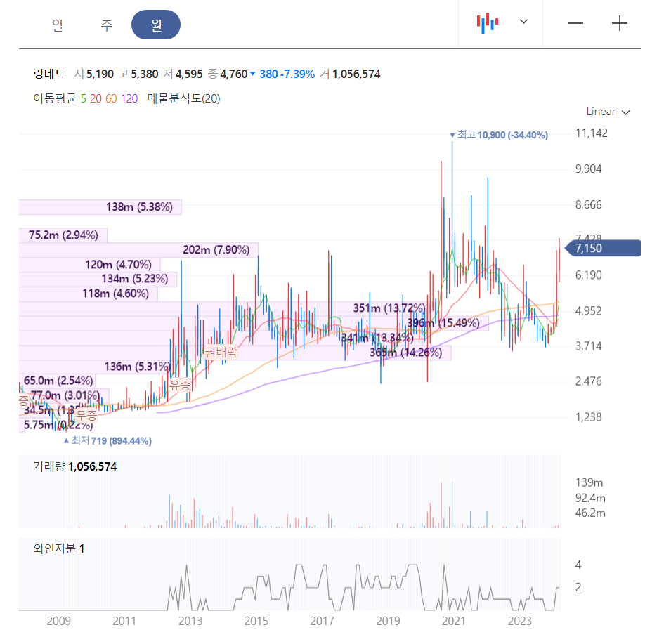Image resolution: width=645 pixels, height=644 pixels.
Task: Click the 최저 719 low price marker
Action: click(x=107, y=441)
